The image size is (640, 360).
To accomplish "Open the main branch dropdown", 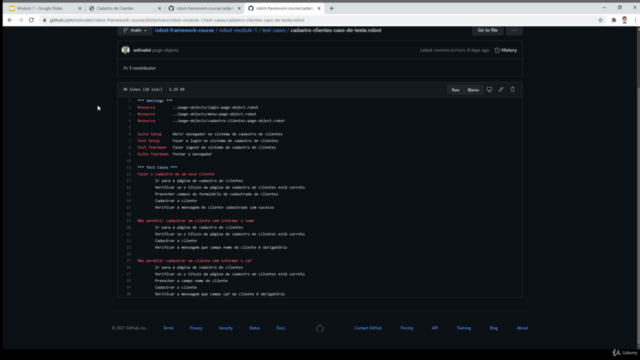I will click(x=135, y=30).
